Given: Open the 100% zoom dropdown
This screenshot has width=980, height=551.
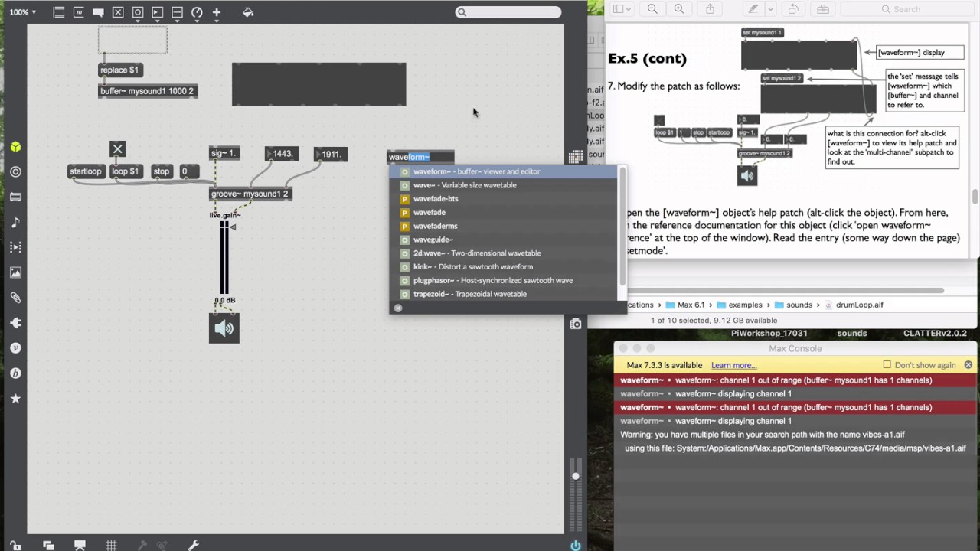Looking at the screenshot, I should click(23, 12).
